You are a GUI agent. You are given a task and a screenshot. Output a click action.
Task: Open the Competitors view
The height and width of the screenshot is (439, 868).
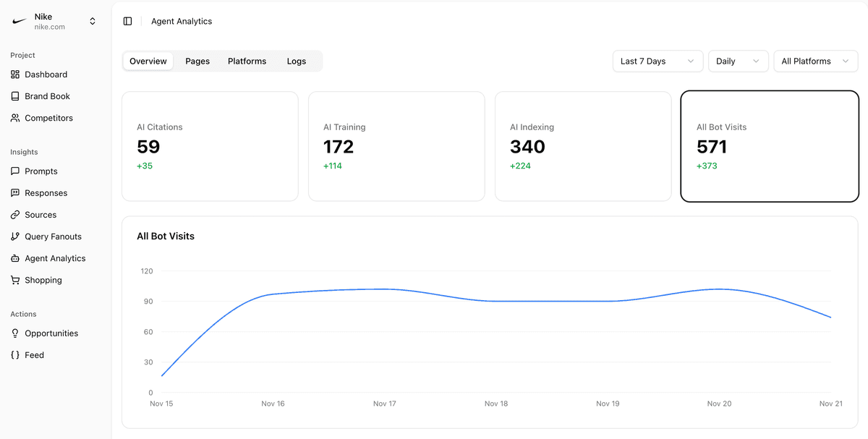[x=48, y=118]
